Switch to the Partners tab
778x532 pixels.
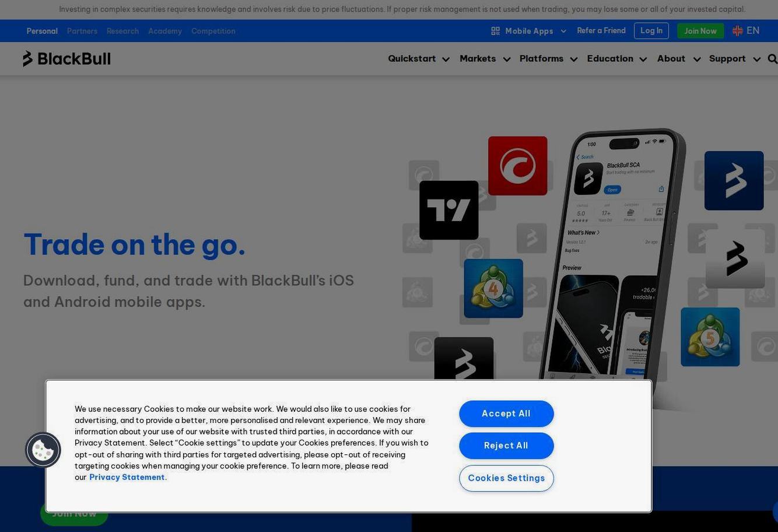[82, 31]
